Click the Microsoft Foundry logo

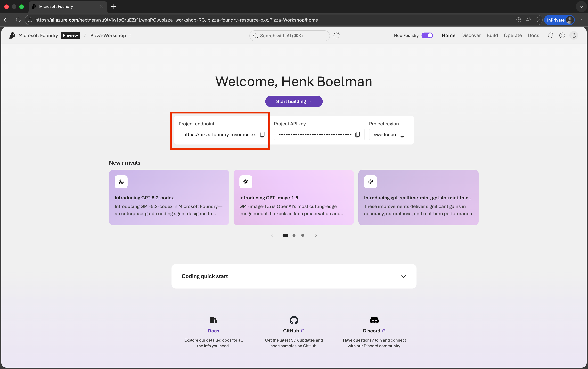tap(12, 36)
